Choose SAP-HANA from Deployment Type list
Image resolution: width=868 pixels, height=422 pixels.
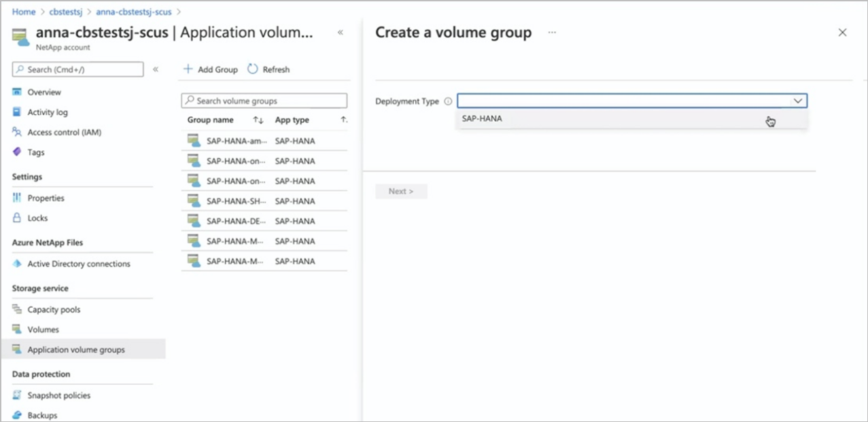(x=632, y=119)
